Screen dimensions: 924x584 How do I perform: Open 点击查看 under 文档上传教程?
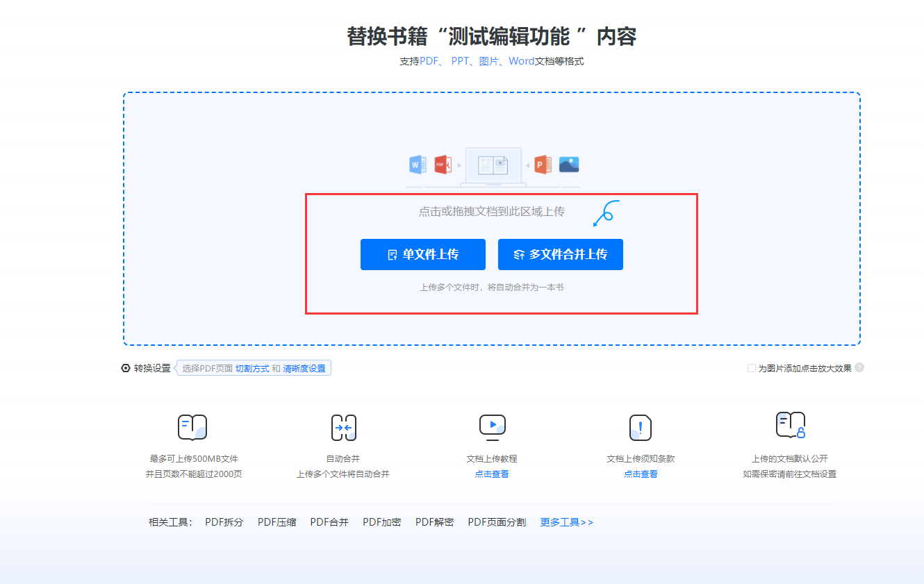(x=492, y=474)
